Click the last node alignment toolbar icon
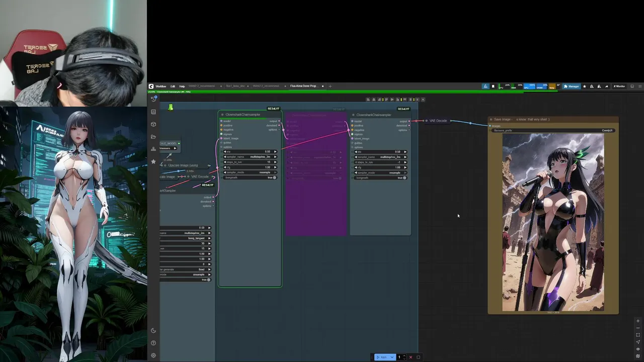 click(x=423, y=100)
